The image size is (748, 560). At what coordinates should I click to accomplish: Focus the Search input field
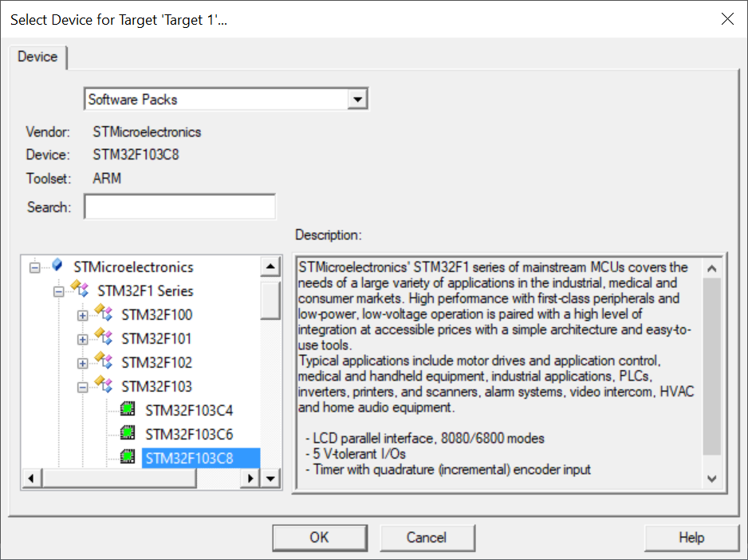click(180, 207)
